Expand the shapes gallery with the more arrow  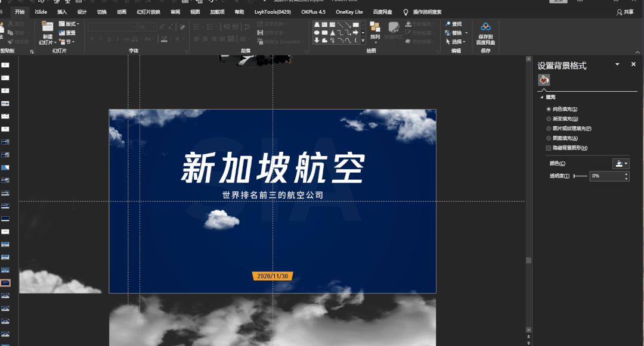363,40
